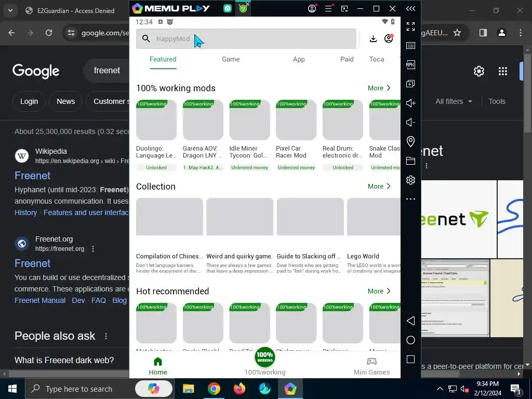Switch to MEmu home screen tab
Screen dimensions: 532x399
(x=228, y=8)
